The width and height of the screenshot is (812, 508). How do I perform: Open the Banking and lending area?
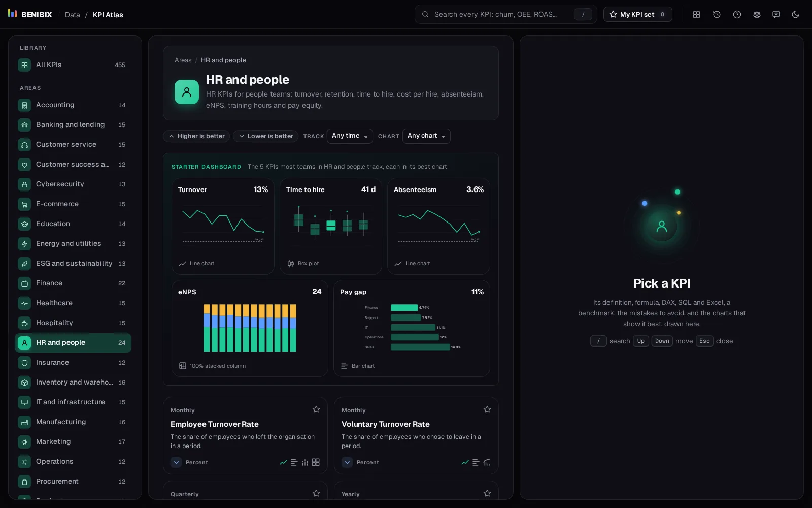[73, 125]
